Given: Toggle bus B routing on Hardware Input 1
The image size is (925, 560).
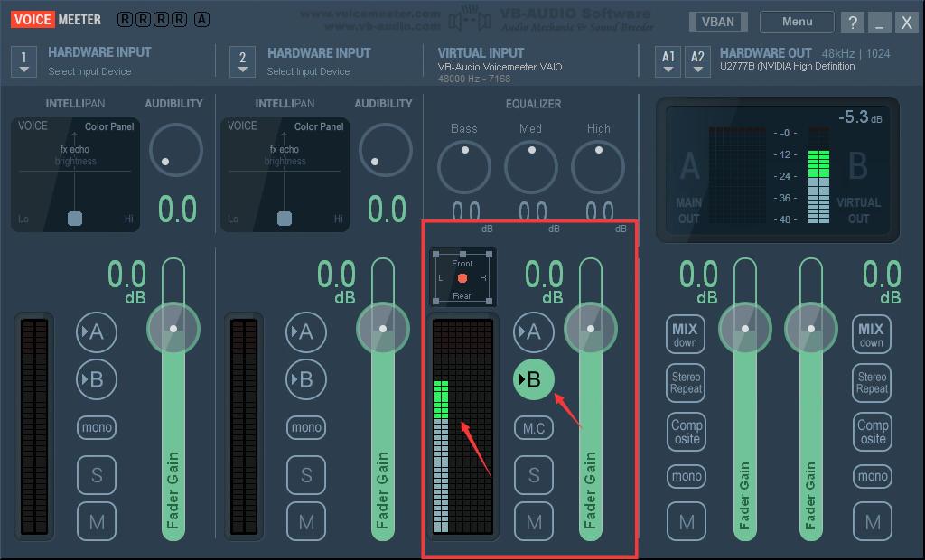Looking at the screenshot, I should click(x=96, y=379).
